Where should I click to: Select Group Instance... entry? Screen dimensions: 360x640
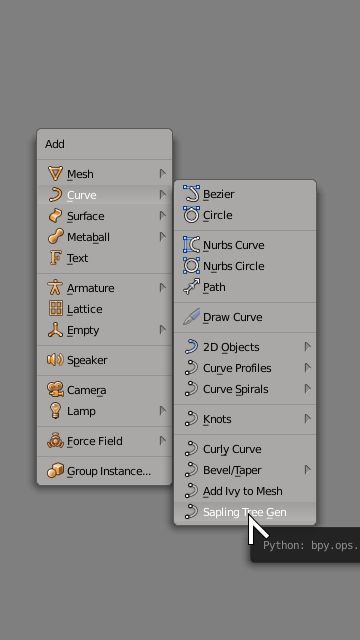pos(104,471)
